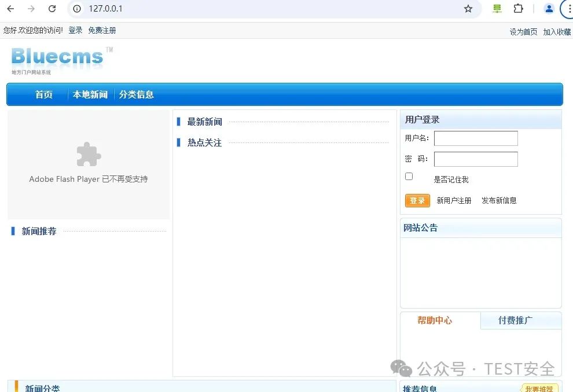Click the 用户名 username input field
The image size is (573, 392).
tap(476, 138)
